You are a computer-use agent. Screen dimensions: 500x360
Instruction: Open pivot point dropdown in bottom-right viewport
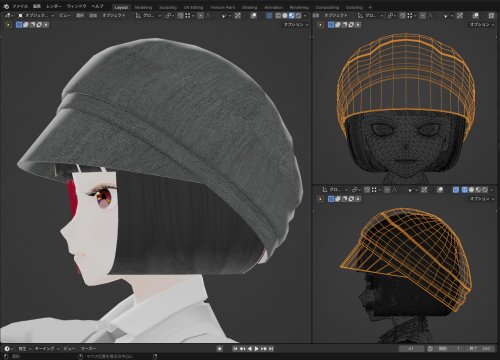point(356,190)
